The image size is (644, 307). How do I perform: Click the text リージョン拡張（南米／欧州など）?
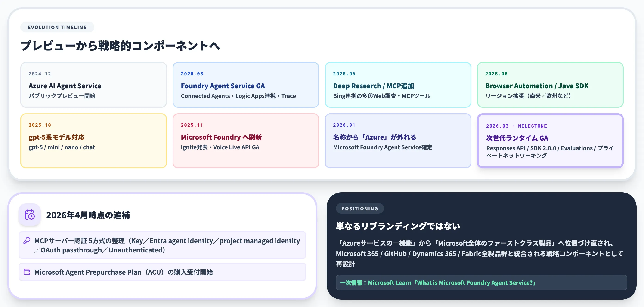tap(528, 96)
